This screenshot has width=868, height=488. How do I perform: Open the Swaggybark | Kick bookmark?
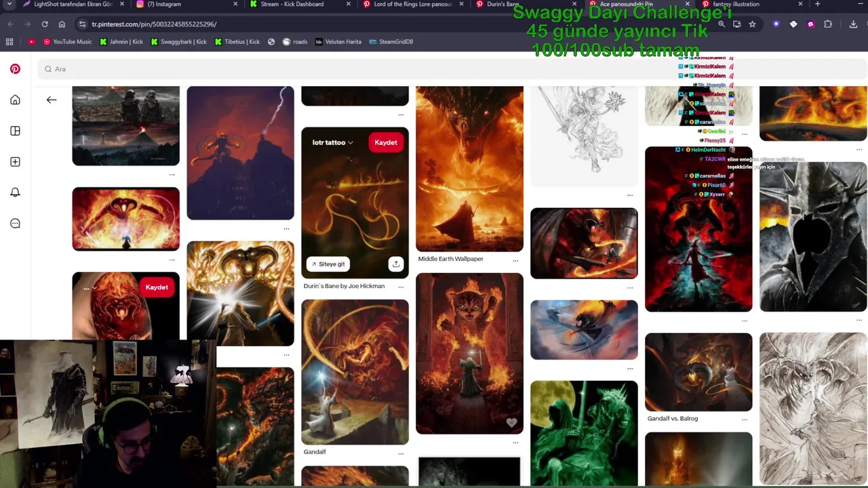coord(179,41)
